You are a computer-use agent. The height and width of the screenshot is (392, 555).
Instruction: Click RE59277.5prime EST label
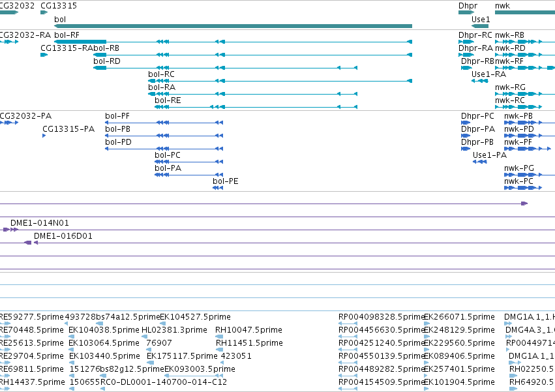pyautogui.click(x=31, y=317)
